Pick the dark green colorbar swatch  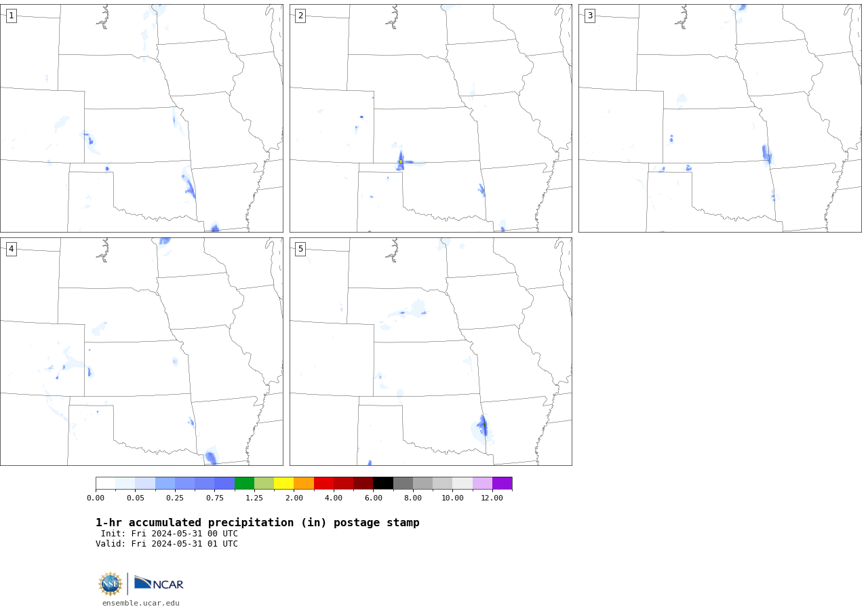click(244, 484)
